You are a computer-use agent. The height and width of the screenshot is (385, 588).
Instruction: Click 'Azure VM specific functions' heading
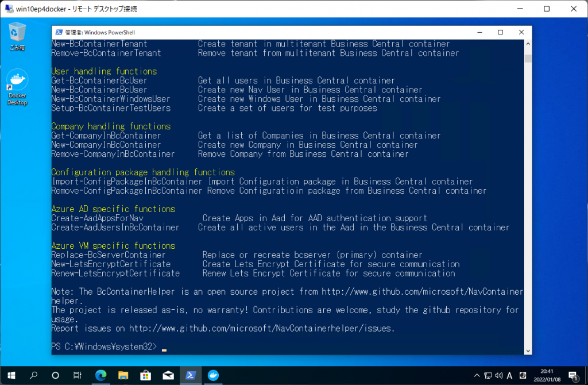coord(113,246)
